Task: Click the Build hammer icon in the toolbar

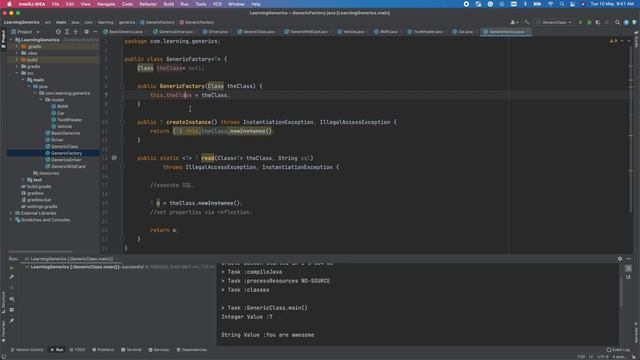Action: pyautogui.click(x=527, y=22)
